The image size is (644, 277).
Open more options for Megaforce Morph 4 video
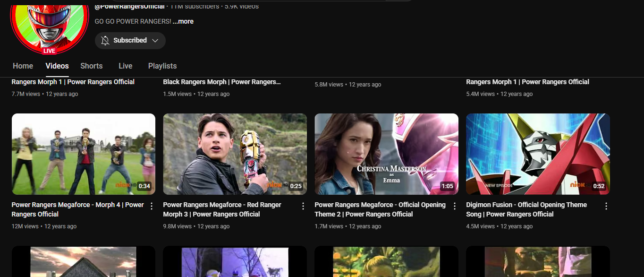tap(152, 206)
